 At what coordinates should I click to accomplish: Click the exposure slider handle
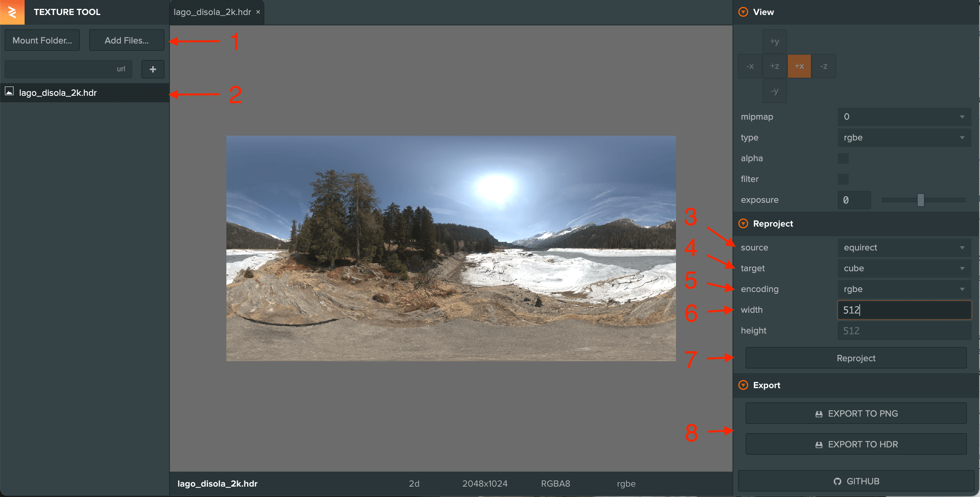pos(920,200)
